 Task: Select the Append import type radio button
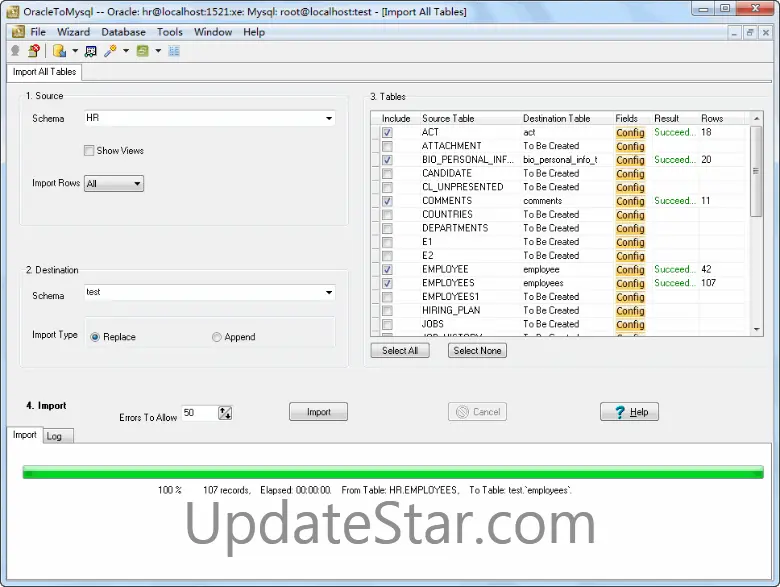[216, 337]
